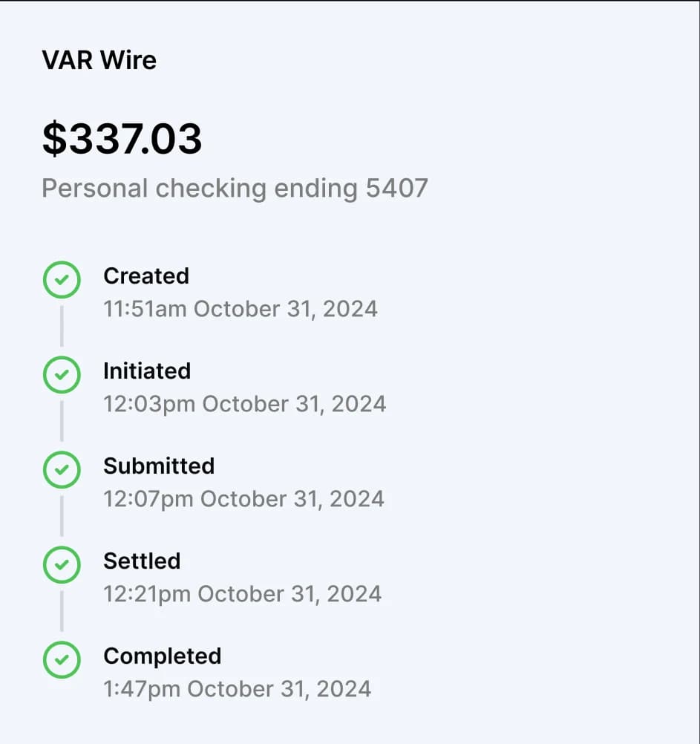Click the 1:47pm October 31 timestamp
This screenshot has height=744, width=700.
[238, 688]
